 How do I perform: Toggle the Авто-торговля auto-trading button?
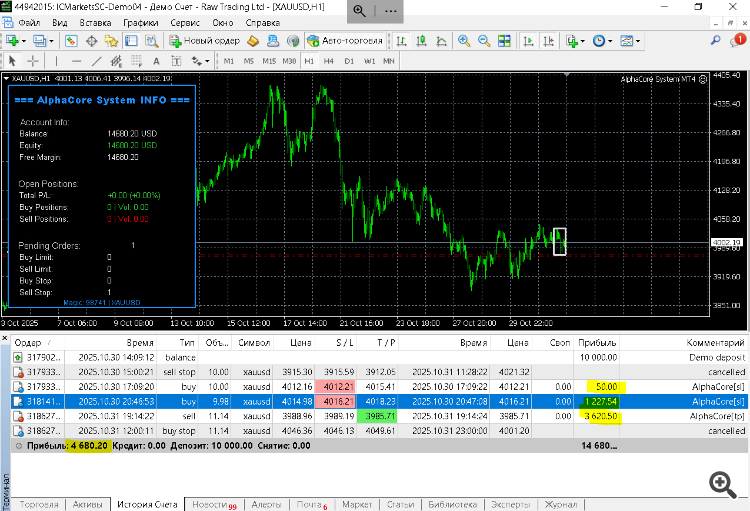pyautogui.click(x=344, y=41)
